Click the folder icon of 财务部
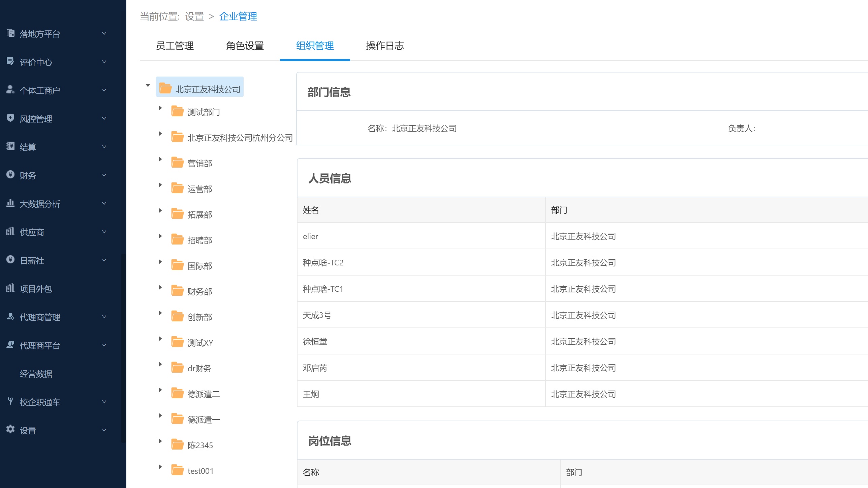Viewport: 868px width, 488px height. tap(177, 290)
